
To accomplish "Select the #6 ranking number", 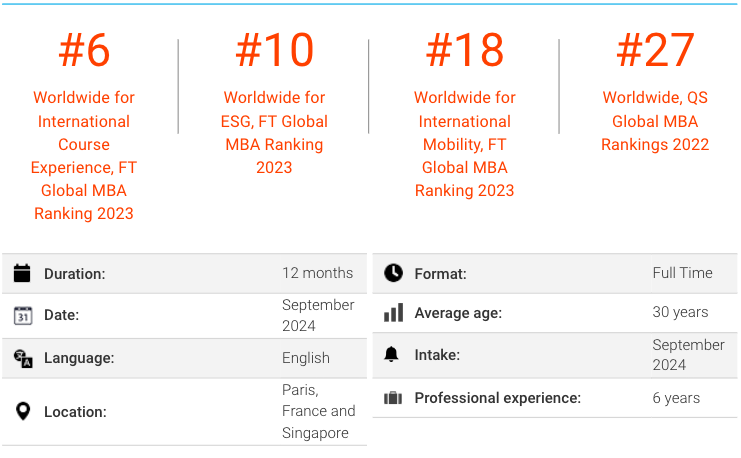I will tap(84, 50).
